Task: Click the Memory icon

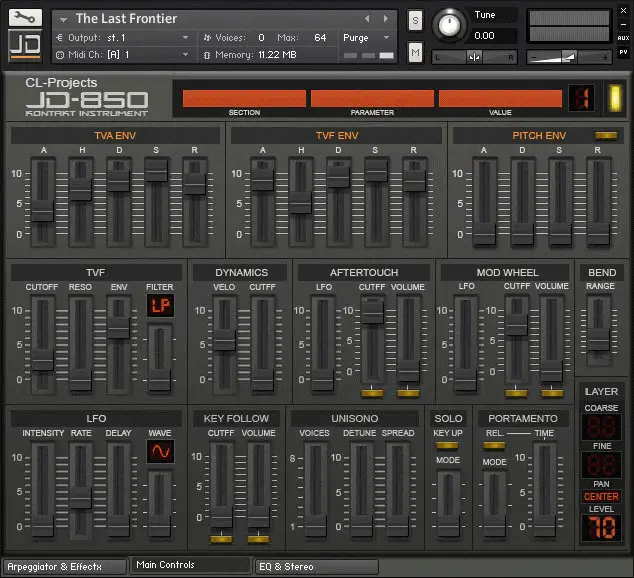Action: (207, 55)
